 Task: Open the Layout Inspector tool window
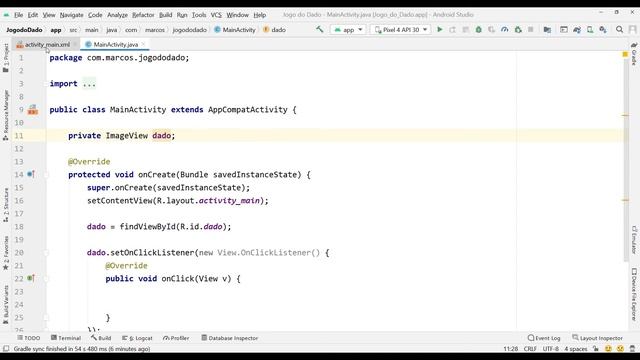tap(598, 338)
